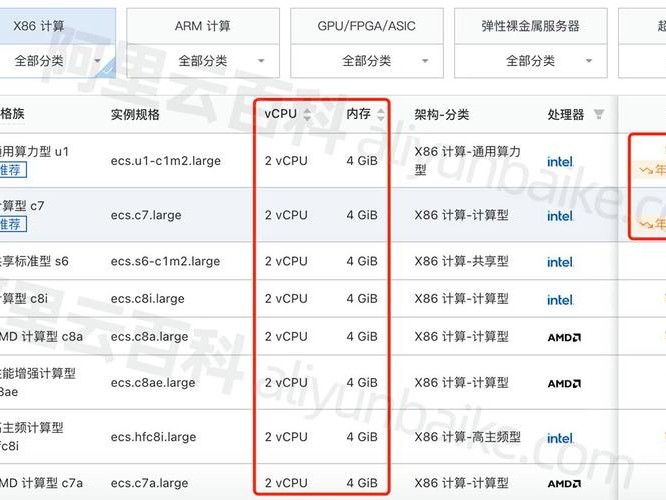The height and width of the screenshot is (500, 666).
Task: Click 高主频计算型 hfc8i family name
Action: (x=32, y=436)
